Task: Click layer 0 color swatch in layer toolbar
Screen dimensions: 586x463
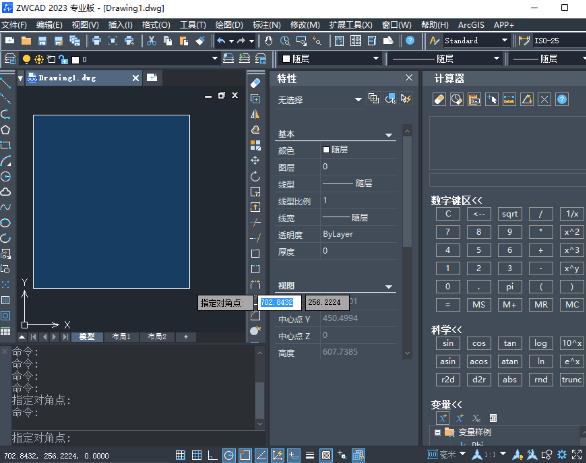Action: (x=75, y=59)
